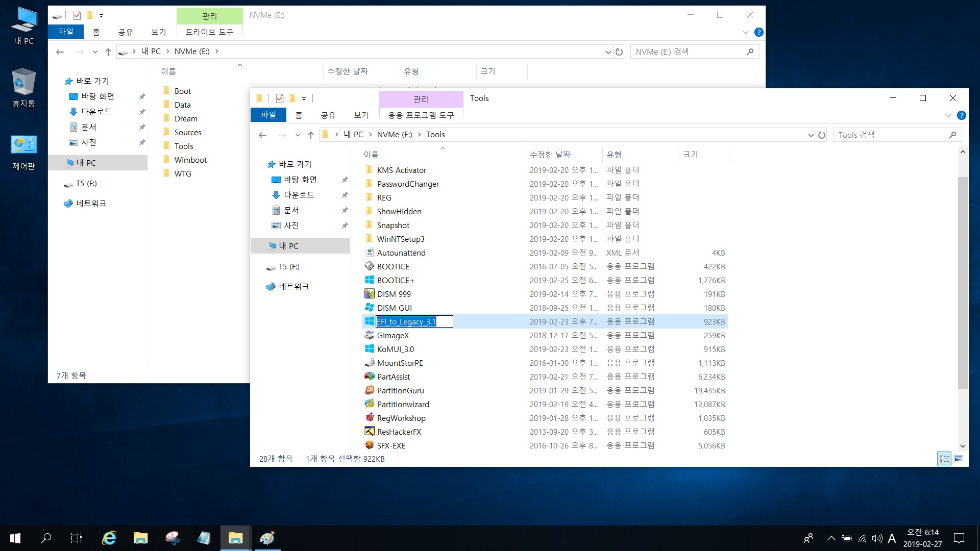Expand address history dropdown in NVMe (E:) window

click(608, 52)
